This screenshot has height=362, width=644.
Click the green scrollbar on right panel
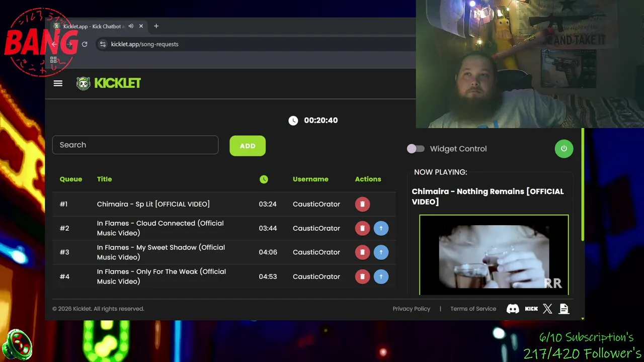[x=583, y=185]
